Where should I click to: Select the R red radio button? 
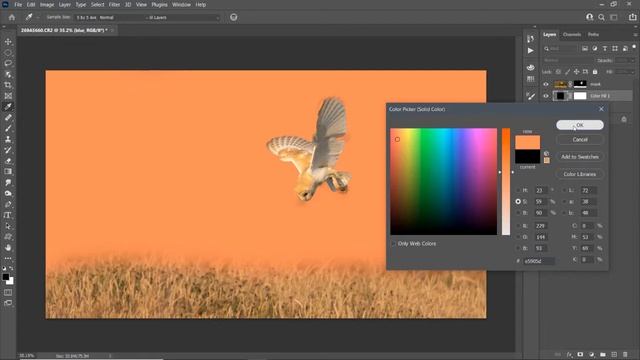point(518,226)
